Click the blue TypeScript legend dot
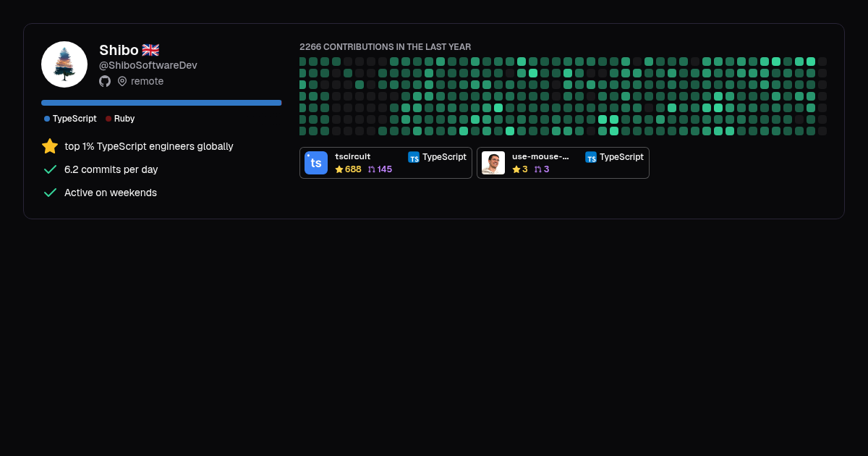This screenshot has width=868, height=456. tap(47, 119)
